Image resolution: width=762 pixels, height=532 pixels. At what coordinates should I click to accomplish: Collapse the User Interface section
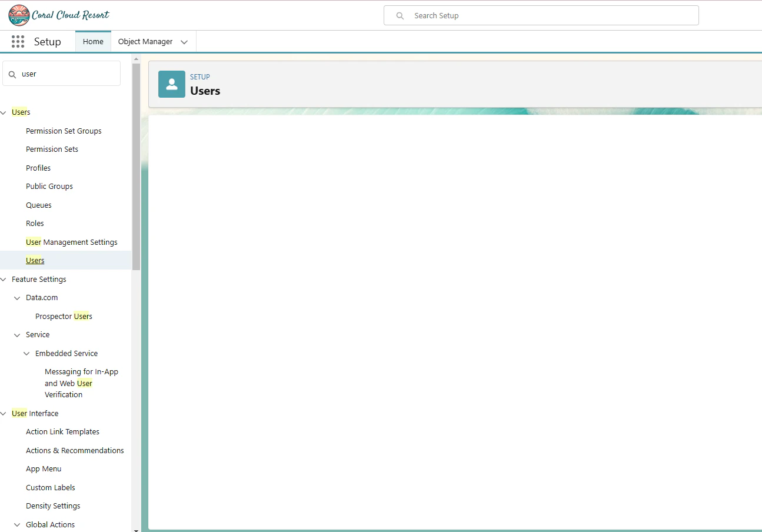pyautogui.click(x=5, y=414)
